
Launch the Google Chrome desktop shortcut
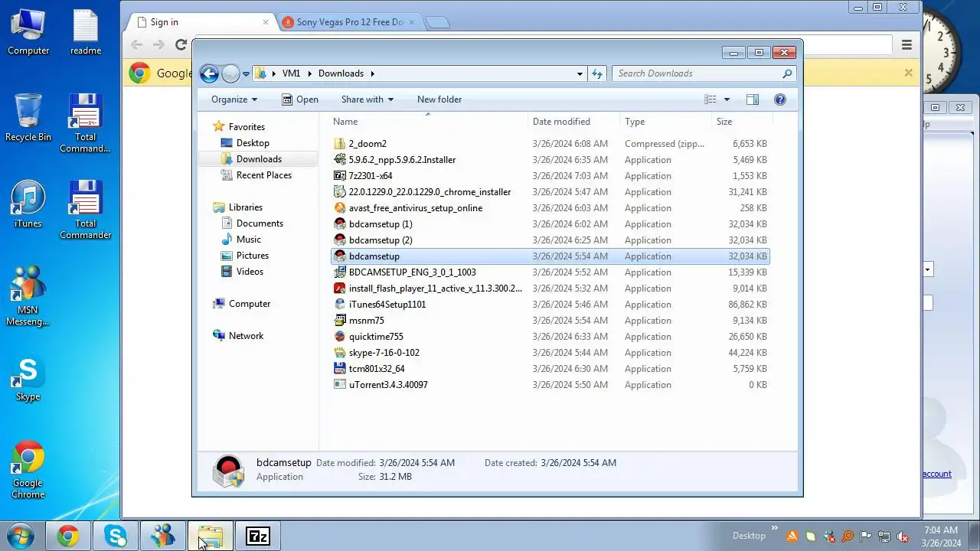[28, 469]
